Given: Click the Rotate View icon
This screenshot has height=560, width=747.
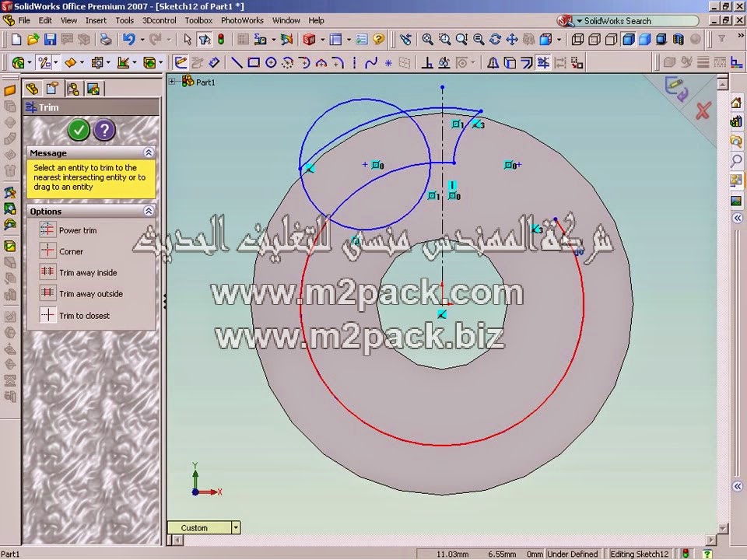Looking at the screenshot, I should [x=495, y=40].
